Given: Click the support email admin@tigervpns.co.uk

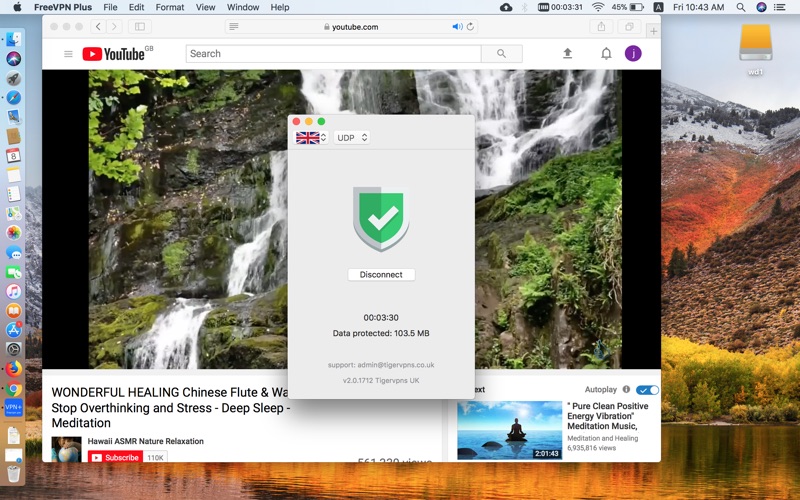Looking at the screenshot, I should pyautogui.click(x=381, y=365).
